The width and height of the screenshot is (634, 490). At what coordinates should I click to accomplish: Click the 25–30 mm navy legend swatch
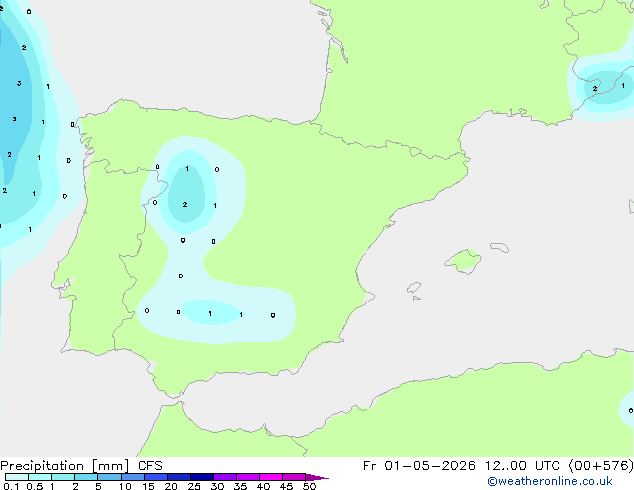point(202,477)
